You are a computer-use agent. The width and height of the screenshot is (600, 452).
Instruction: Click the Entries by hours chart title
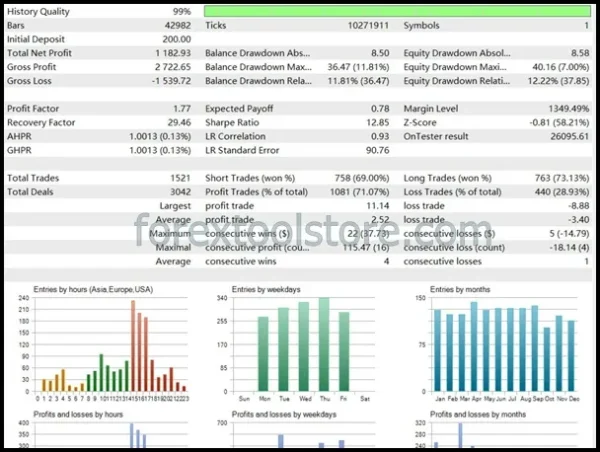click(x=93, y=289)
